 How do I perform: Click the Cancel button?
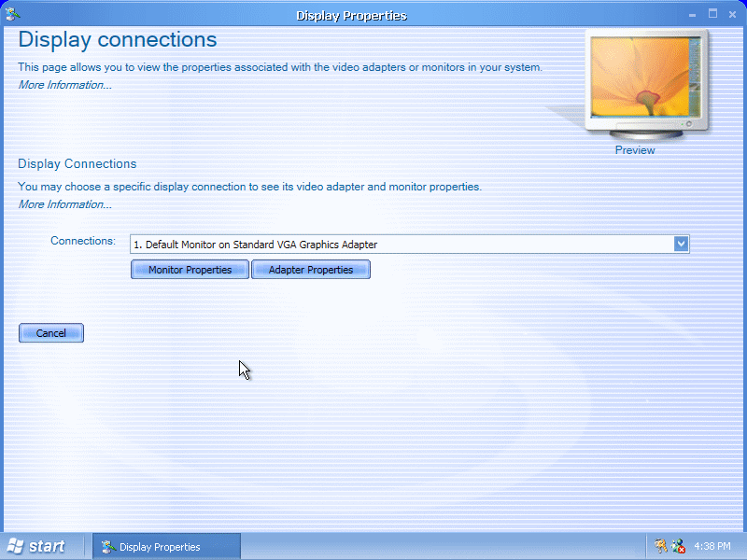pyautogui.click(x=51, y=333)
